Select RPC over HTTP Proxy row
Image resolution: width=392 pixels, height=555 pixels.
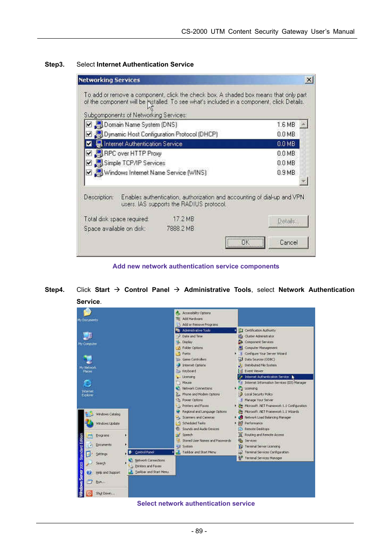coord(192,153)
